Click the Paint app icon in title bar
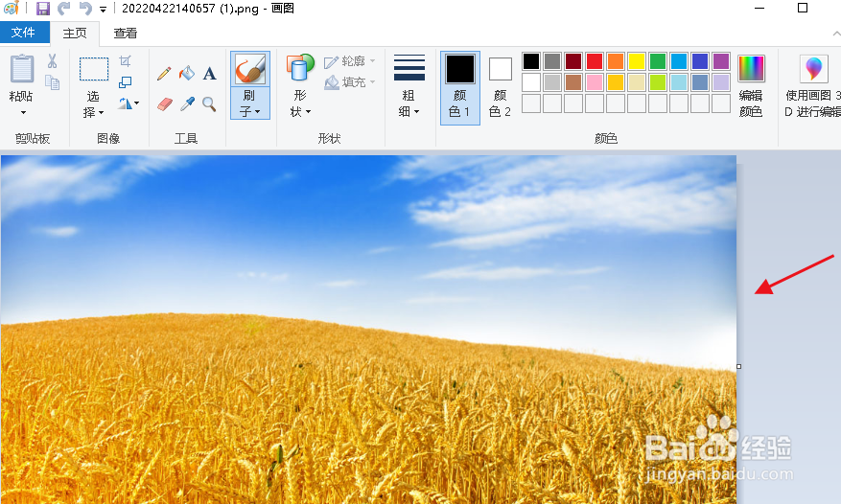Screen dimensions: 841x504 point(11,8)
